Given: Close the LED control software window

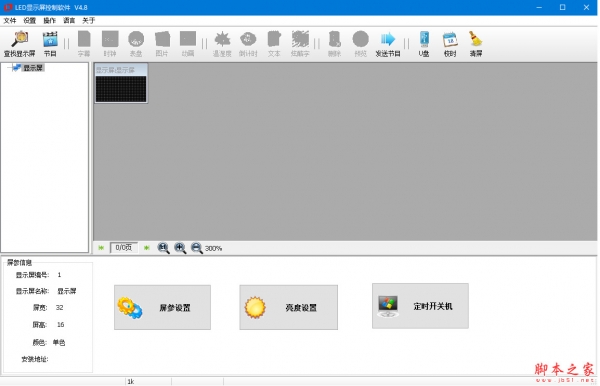Looking at the screenshot, I should 586,7.
